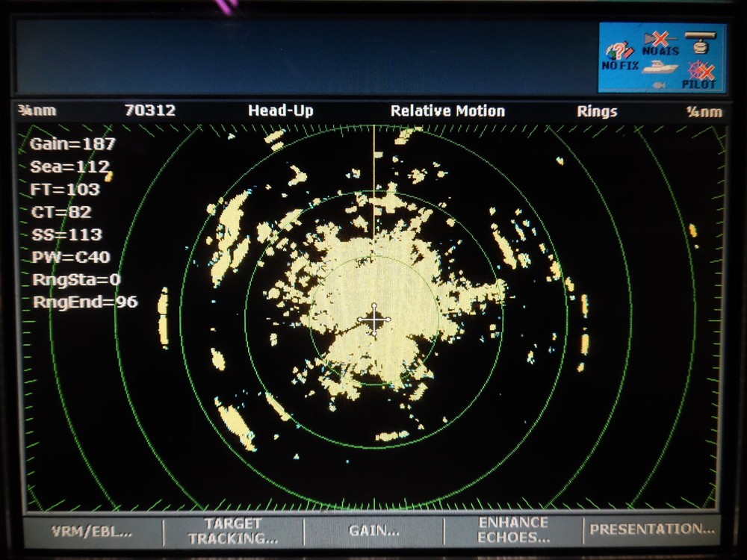The width and height of the screenshot is (747, 560).
Task: Open the TARGET TRACKING... softkey
Action: tap(233, 531)
